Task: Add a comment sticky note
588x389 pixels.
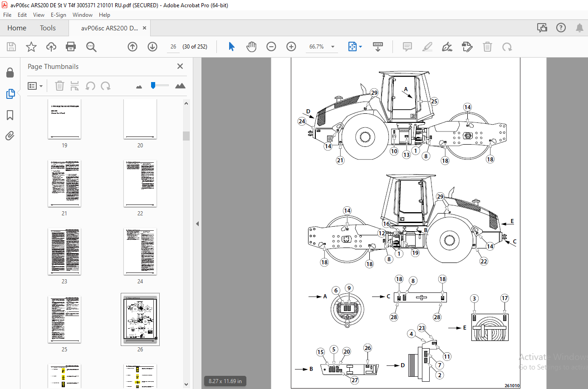Action: point(407,47)
